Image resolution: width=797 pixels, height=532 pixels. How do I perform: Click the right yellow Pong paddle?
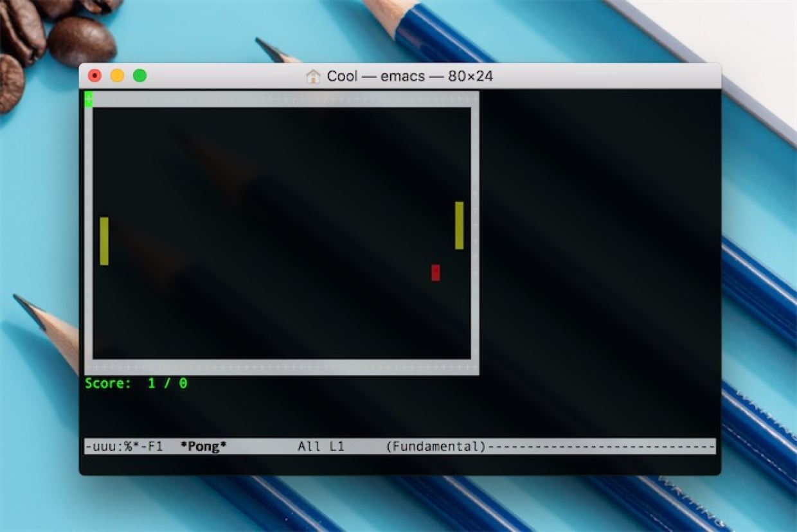pyautogui.click(x=459, y=226)
